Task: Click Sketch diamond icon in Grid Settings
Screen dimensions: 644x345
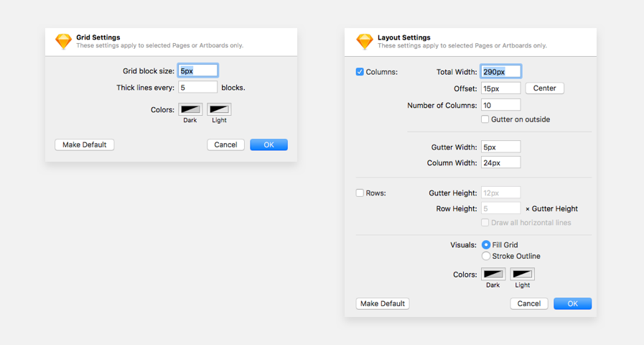Action: (x=64, y=42)
